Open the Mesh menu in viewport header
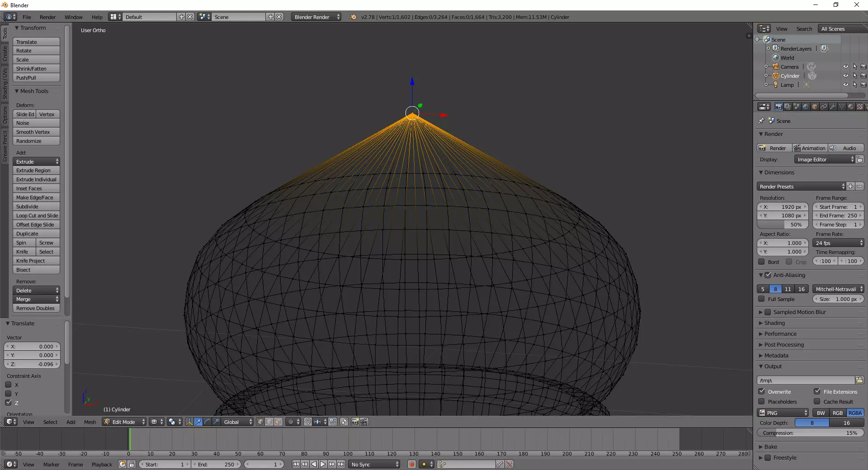The width and height of the screenshot is (868, 470). tap(90, 422)
